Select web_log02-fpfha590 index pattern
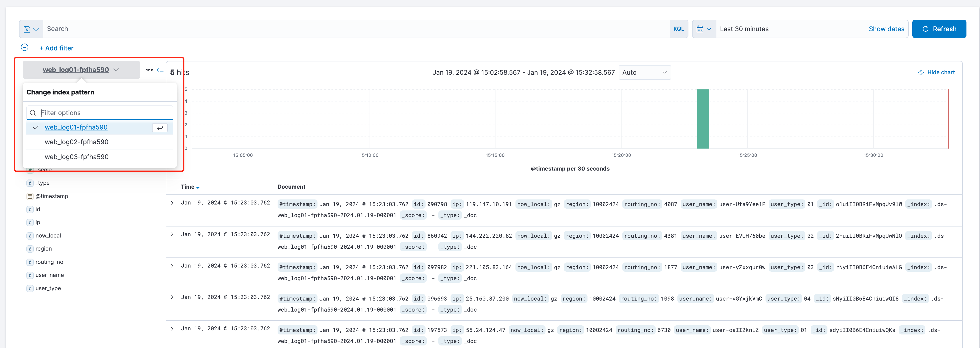The width and height of the screenshot is (980, 348). (x=76, y=142)
